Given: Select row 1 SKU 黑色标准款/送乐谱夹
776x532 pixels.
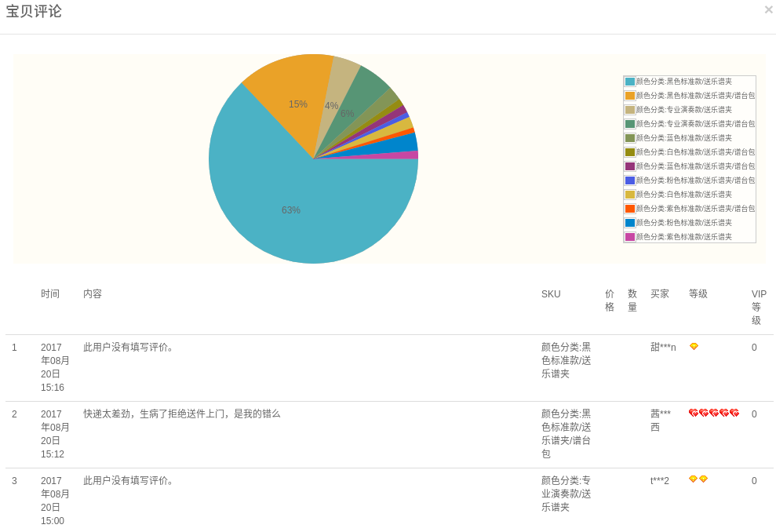Looking at the screenshot, I should point(567,361).
